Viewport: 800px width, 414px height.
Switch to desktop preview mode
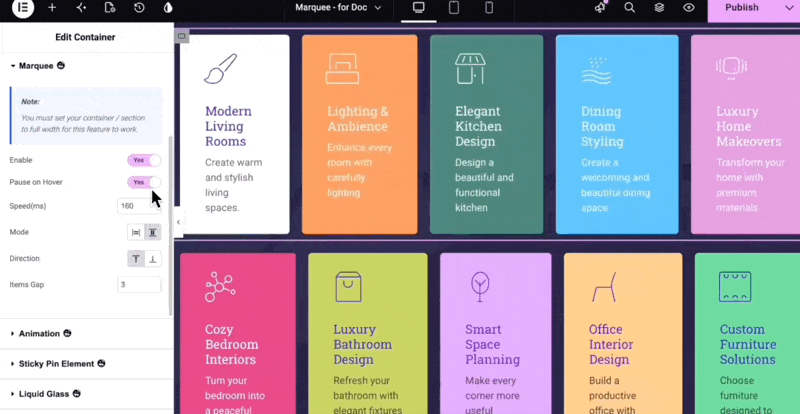click(419, 8)
